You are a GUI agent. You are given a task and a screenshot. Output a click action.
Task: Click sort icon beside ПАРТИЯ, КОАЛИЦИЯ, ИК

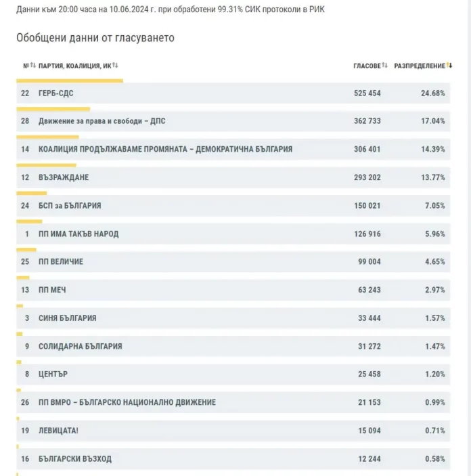click(115, 66)
